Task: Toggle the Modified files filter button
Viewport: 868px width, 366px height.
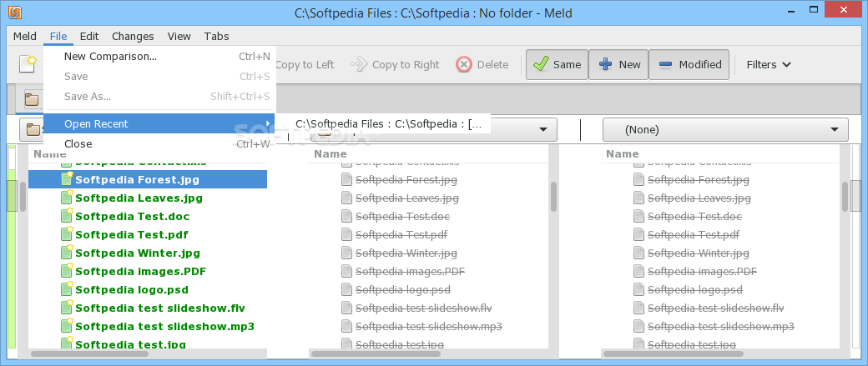Action: (689, 65)
